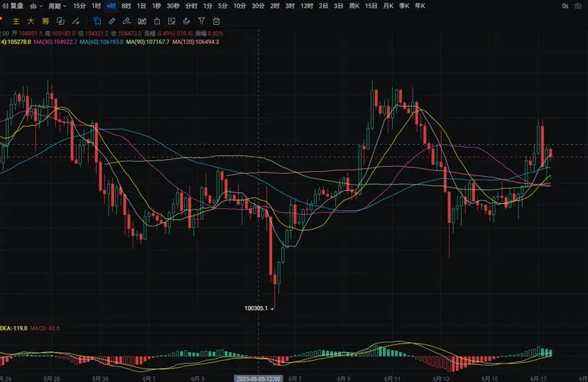
Task: Click the 0s latency indicator
Action: pos(565,6)
